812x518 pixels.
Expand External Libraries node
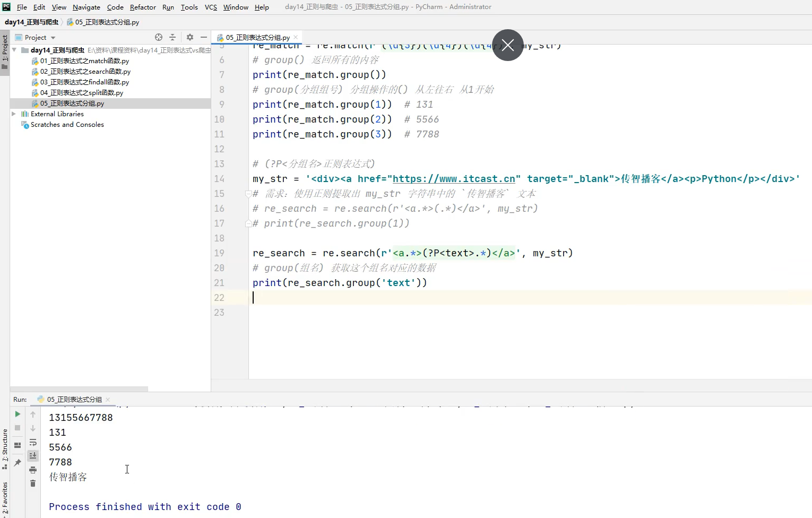14,114
